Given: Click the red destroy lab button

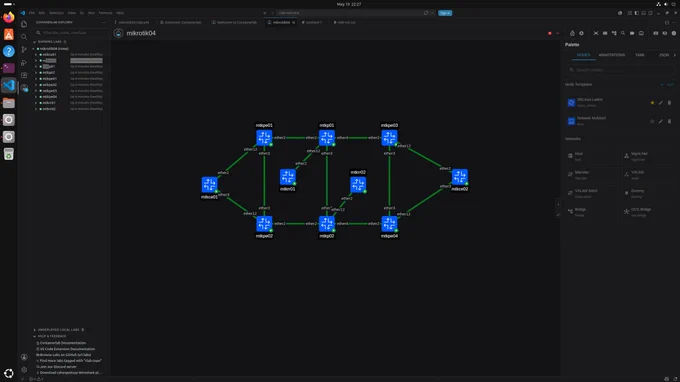Looking at the screenshot, I should pos(549,33).
